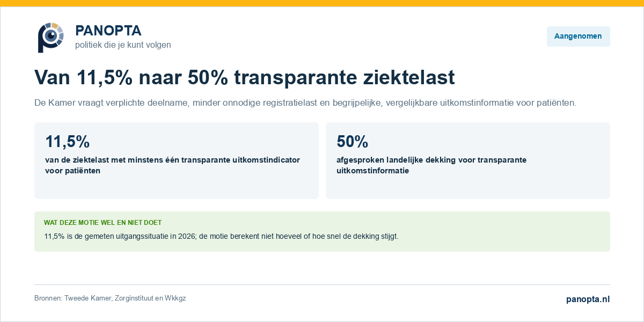The width and height of the screenshot is (644, 322).
Task: Click the footer divider line
Action: pos(322,284)
